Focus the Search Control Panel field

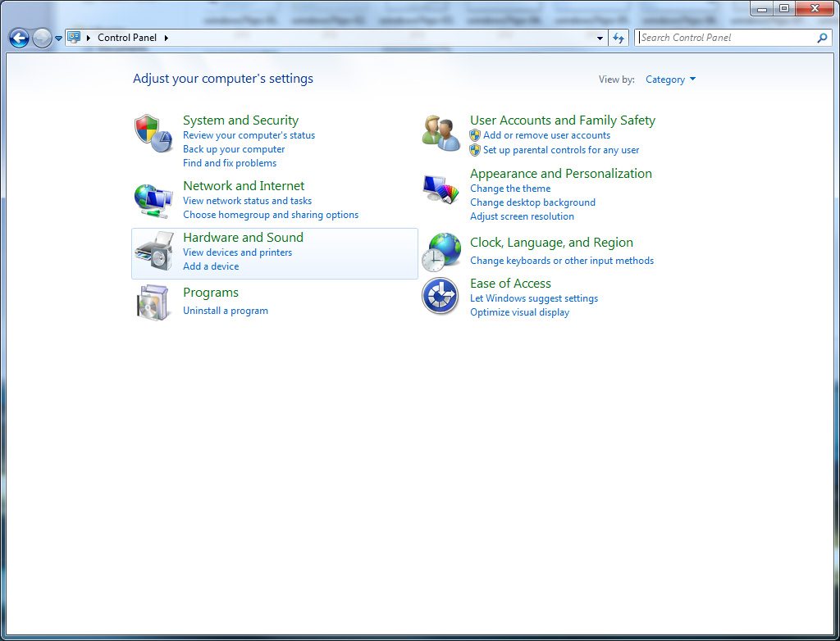[x=733, y=38]
